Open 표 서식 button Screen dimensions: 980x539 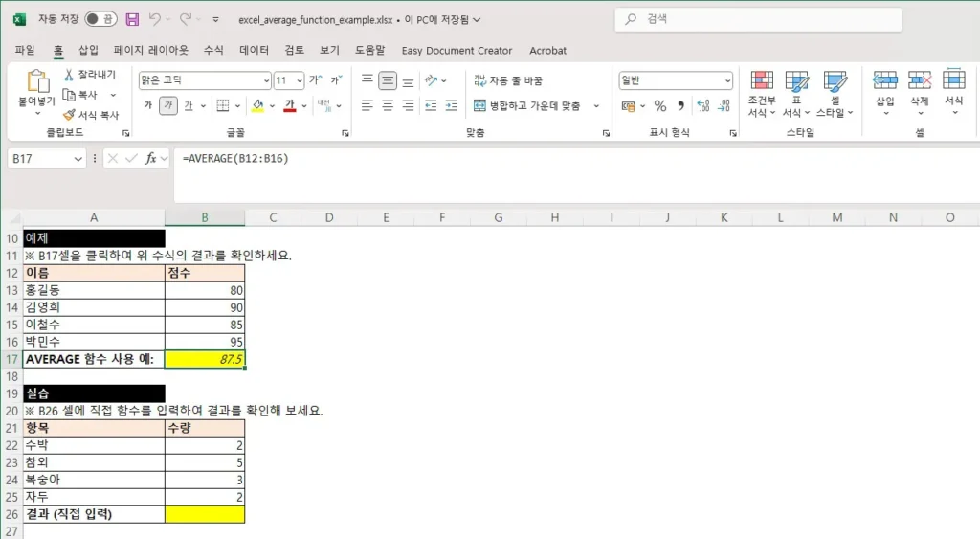click(x=796, y=94)
